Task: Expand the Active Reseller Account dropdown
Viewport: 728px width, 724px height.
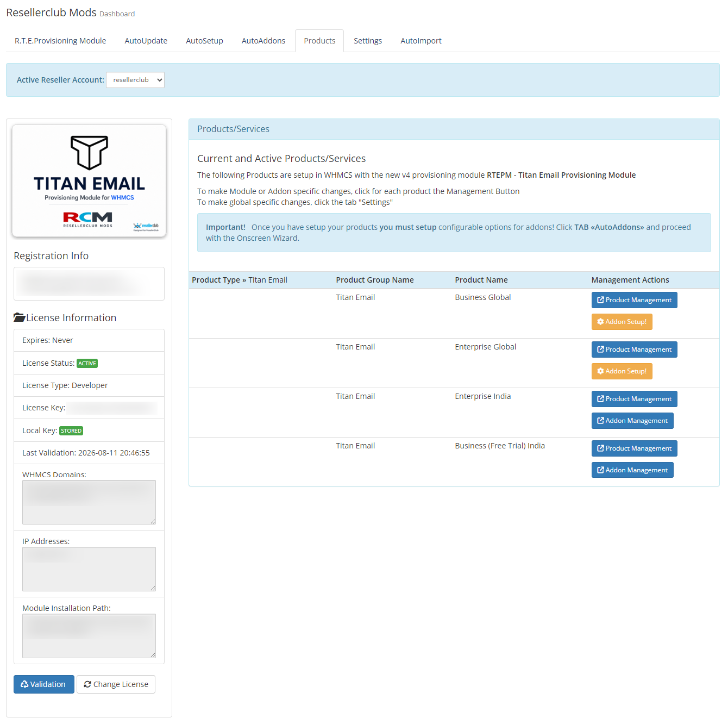Action: [x=135, y=80]
